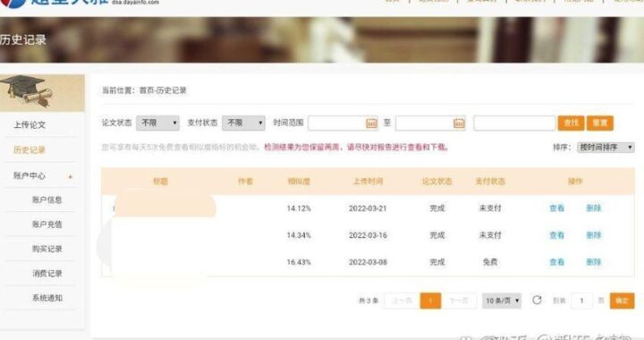This screenshot has width=644, height=340.
Task: Click the 标题 column header
Action: [x=160, y=181]
